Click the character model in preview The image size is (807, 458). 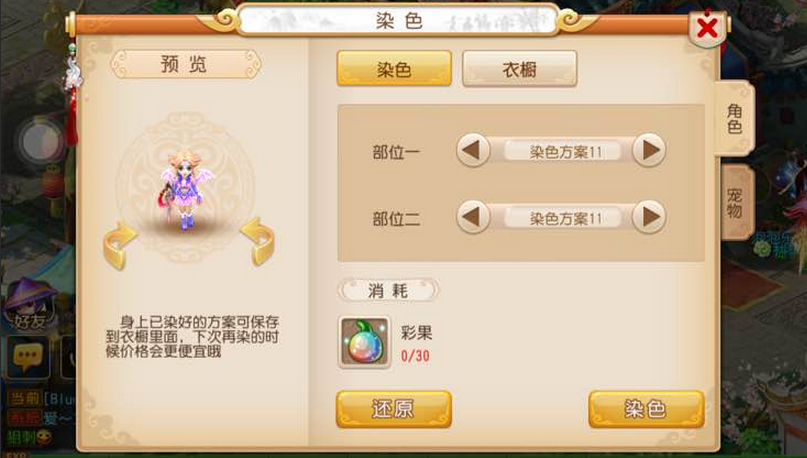tap(185, 190)
